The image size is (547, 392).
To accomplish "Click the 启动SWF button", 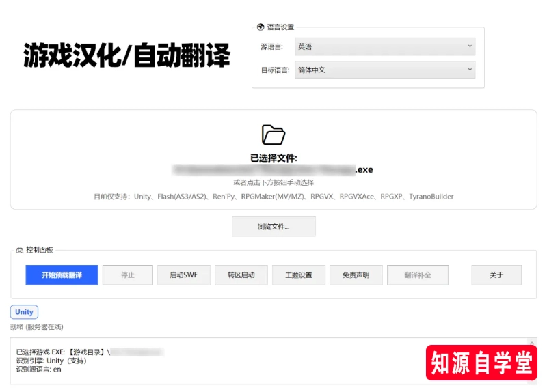I will [183, 275].
